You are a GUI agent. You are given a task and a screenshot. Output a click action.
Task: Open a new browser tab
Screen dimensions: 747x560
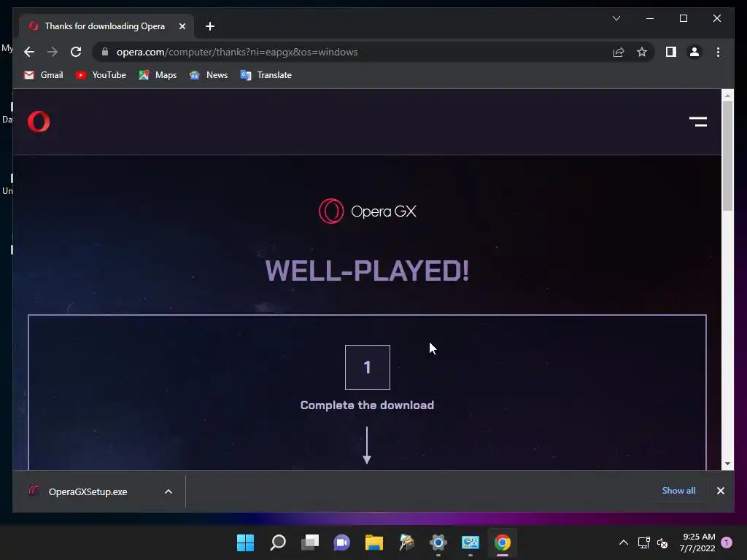(210, 26)
